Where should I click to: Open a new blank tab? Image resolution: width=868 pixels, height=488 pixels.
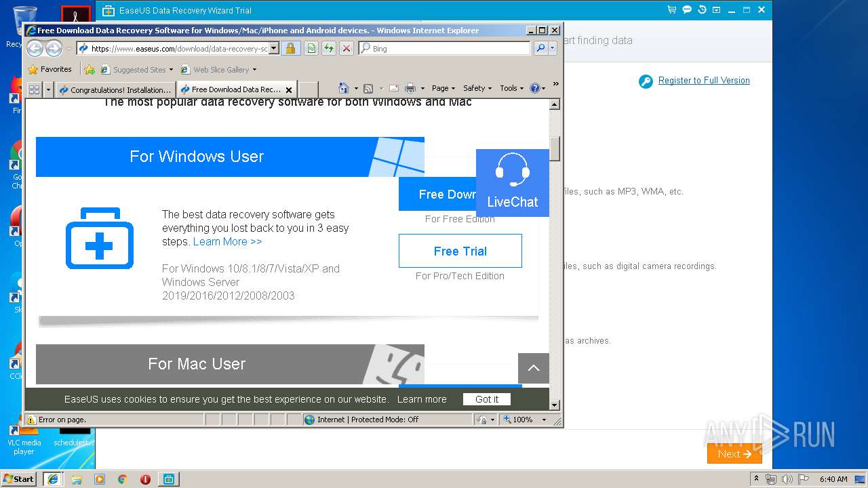tap(309, 89)
